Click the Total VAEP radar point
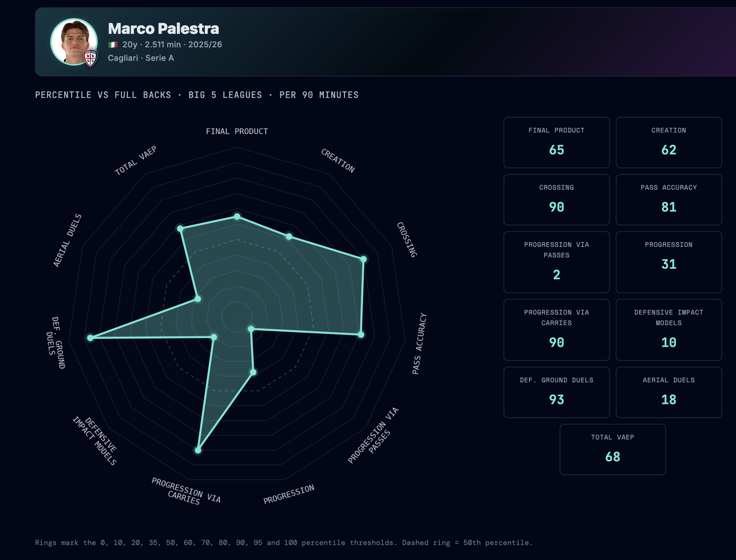This screenshot has height=560, width=736. (x=180, y=229)
